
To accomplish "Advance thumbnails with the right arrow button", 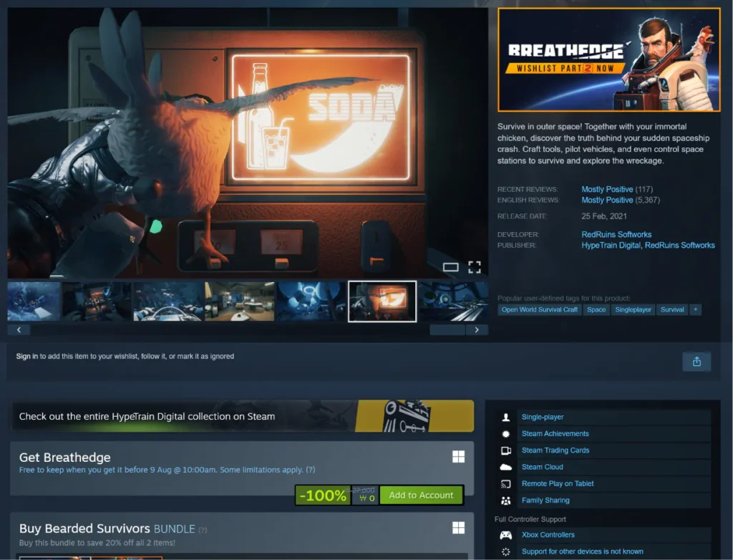I will (x=477, y=330).
